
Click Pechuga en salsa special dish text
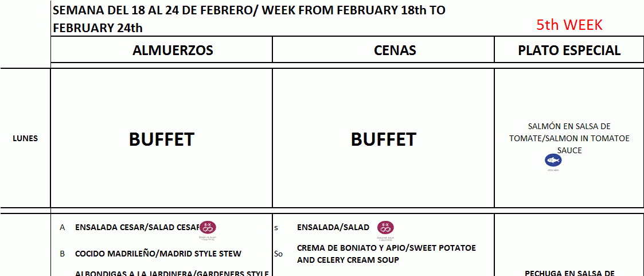tap(569, 273)
